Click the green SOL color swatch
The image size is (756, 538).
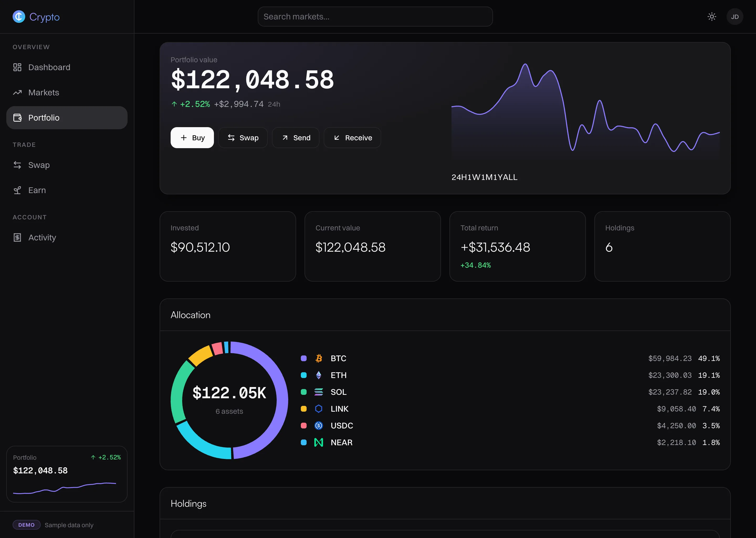[x=303, y=392]
